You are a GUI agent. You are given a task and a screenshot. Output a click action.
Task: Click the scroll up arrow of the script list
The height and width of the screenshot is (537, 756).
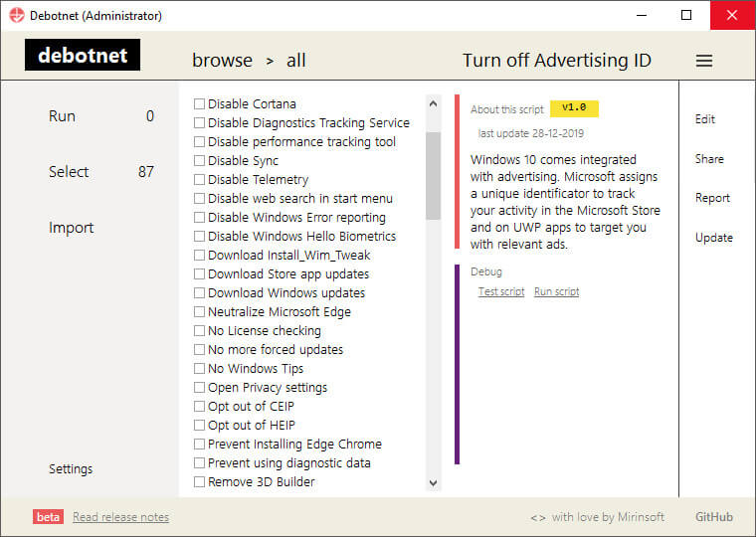[433, 103]
